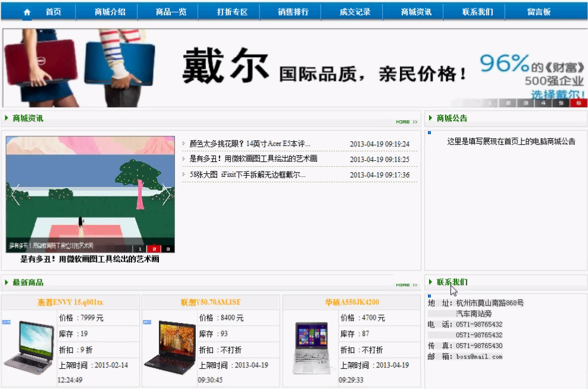Show previous news slideshow image

pyautogui.click(x=15, y=194)
